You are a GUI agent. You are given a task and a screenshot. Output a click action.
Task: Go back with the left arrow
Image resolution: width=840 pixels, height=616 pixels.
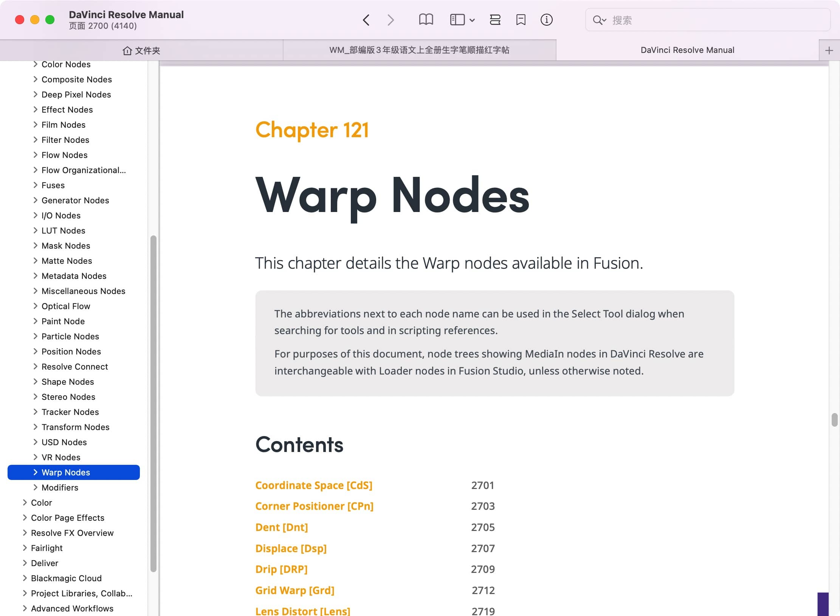(366, 20)
